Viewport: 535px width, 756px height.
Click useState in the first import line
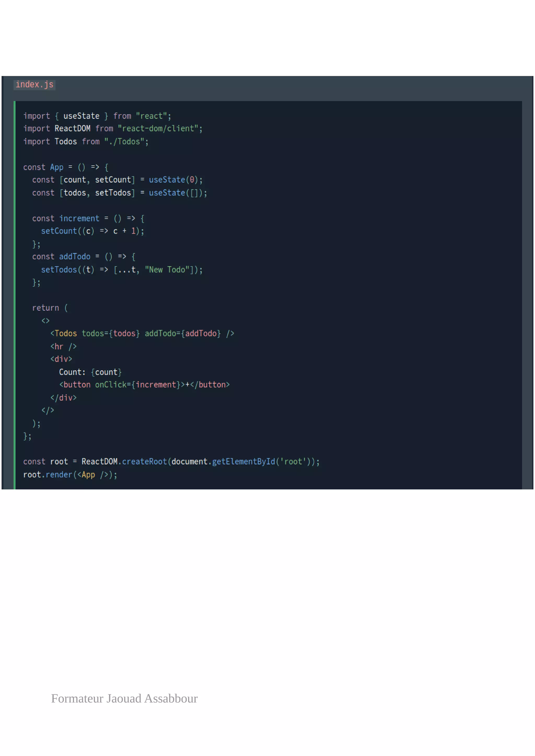pos(81,116)
